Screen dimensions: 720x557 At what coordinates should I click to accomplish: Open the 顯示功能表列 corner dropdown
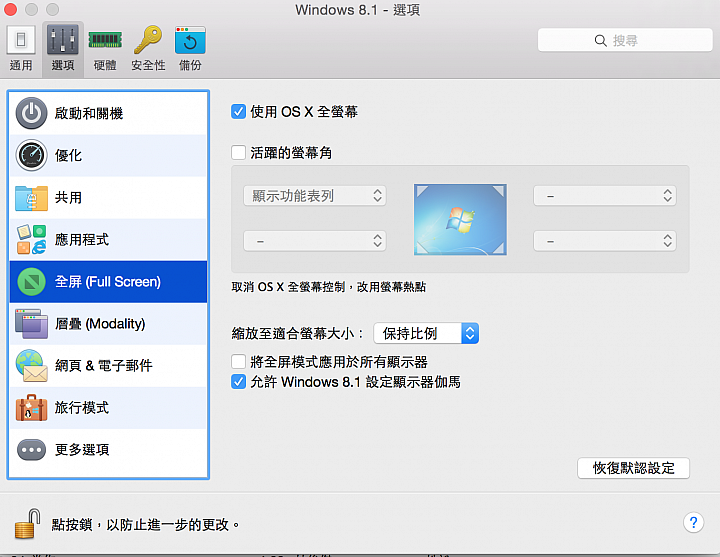[x=315, y=196]
